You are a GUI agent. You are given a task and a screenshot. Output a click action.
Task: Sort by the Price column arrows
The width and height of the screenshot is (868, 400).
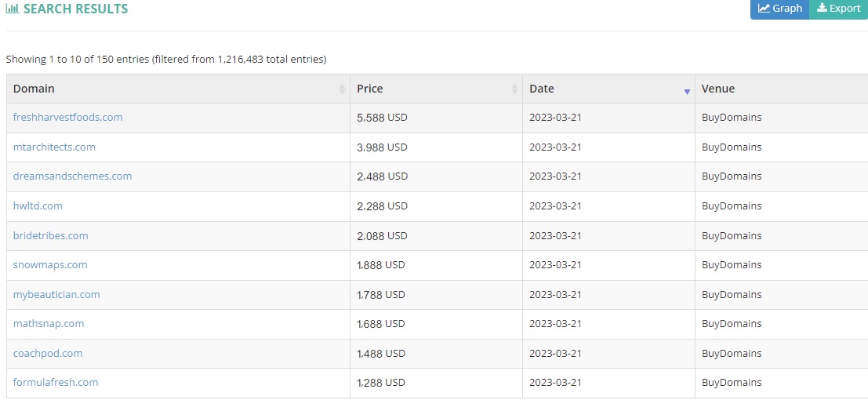coord(515,89)
